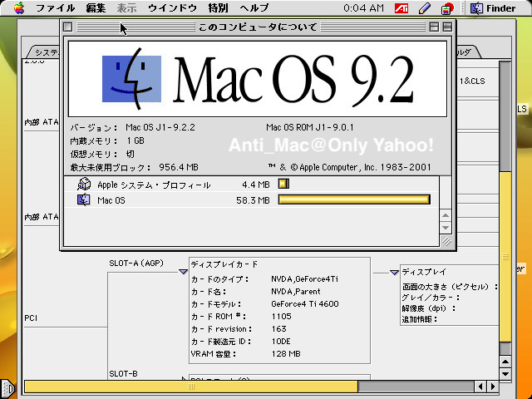This screenshot has height=399, width=532.
Task: Click the カード revision value 163
Action: (279, 329)
